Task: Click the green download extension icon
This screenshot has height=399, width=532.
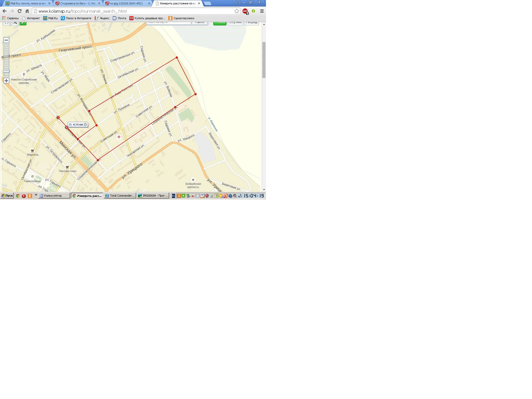Action: [x=253, y=11]
